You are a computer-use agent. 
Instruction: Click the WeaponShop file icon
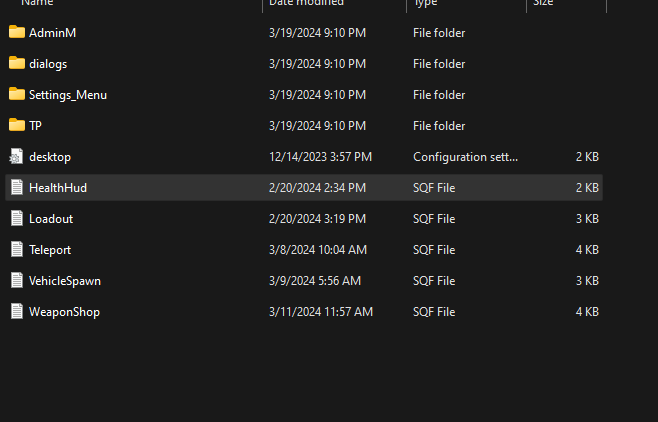(17, 312)
